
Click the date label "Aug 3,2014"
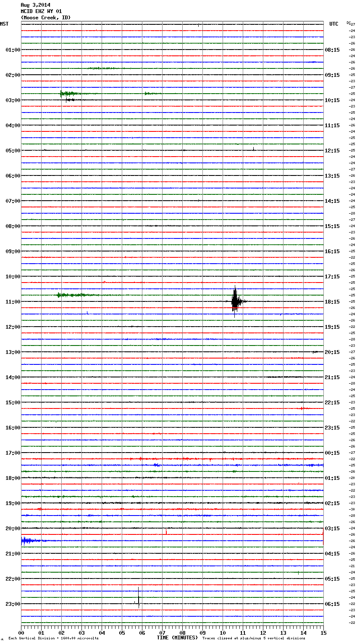[35, 5]
